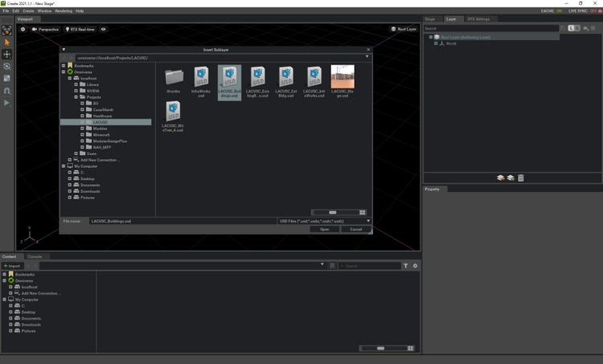The image size is (603, 364).
Task: Select the Marbles folder in dialog tree
Action: [x=100, y=129]
